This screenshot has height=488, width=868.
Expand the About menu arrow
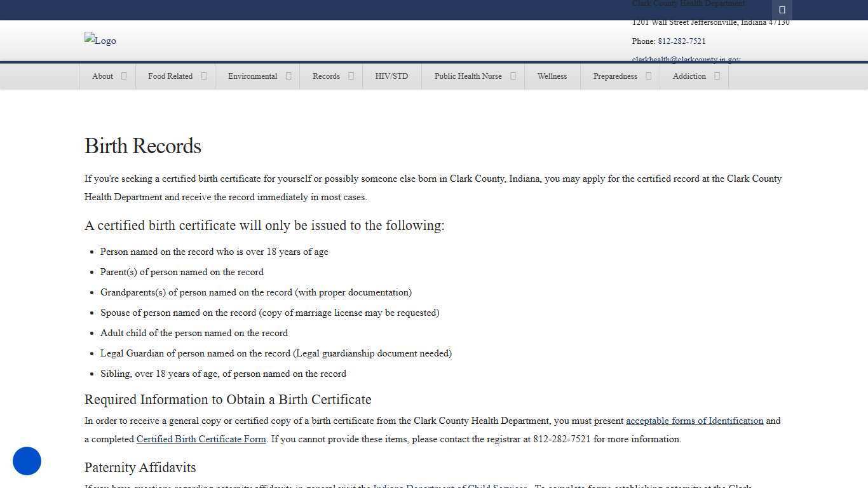pos(124,76)
